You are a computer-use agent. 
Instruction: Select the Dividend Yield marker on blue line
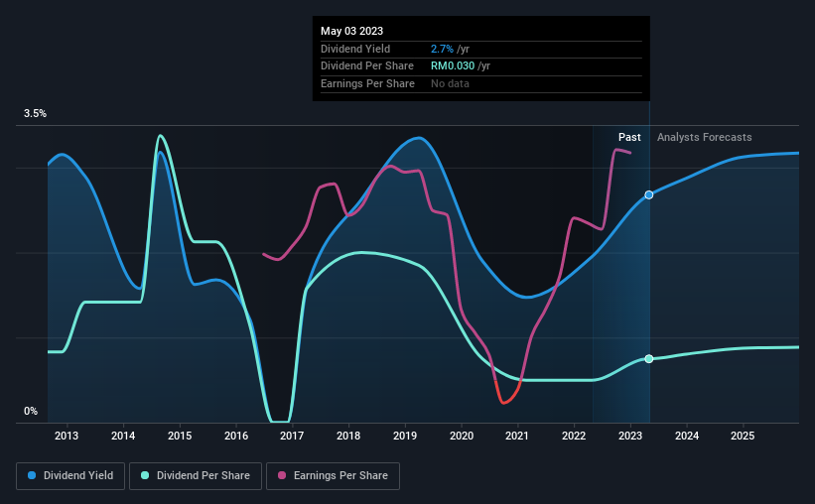(x=648, y=194)
